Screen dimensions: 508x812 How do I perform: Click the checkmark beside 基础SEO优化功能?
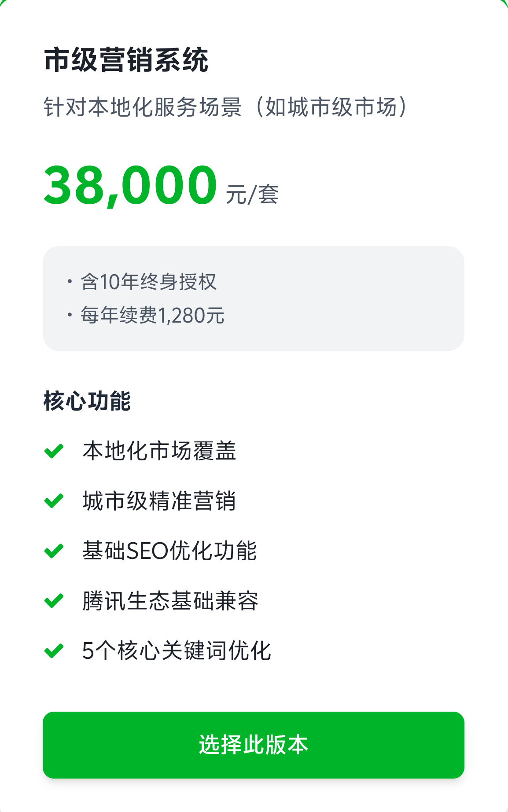pyautogui.click(x=54, y=551)
